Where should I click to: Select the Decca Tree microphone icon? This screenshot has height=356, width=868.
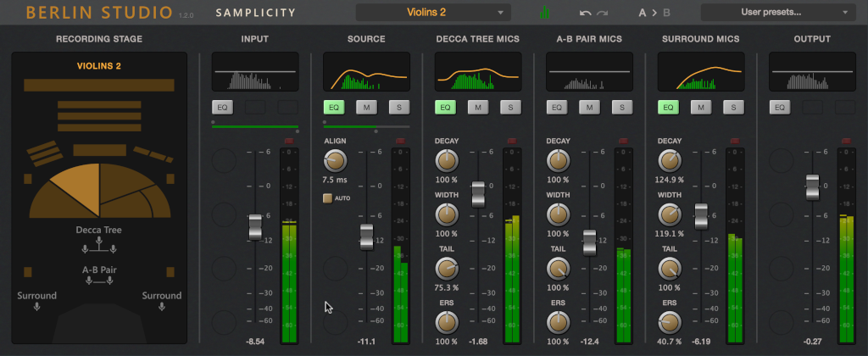pos(98,245)
